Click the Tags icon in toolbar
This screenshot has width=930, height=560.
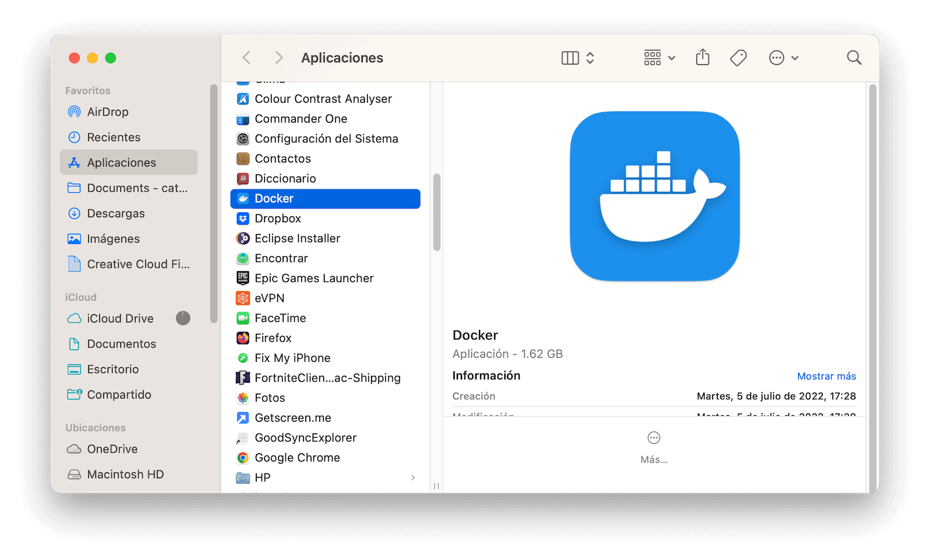click(x=738, y=58)
